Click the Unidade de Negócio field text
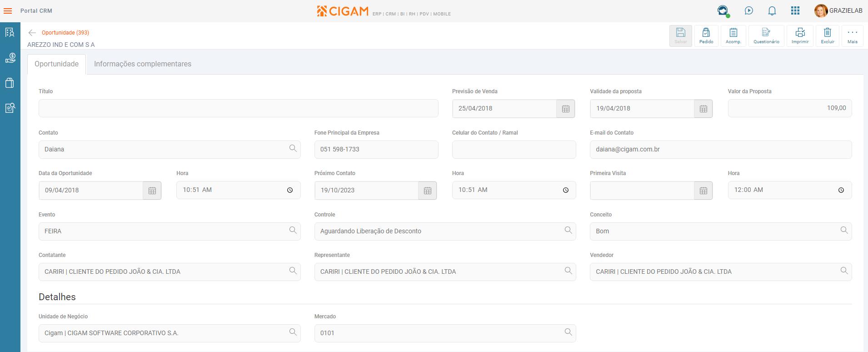868x352 pixels. [111, 333]
